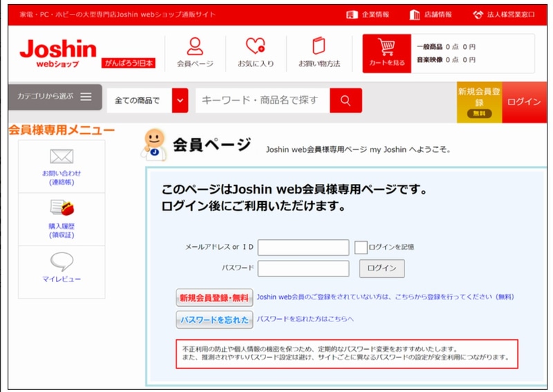Click 新規会員登録 無料 yellow button

point(479,102)
